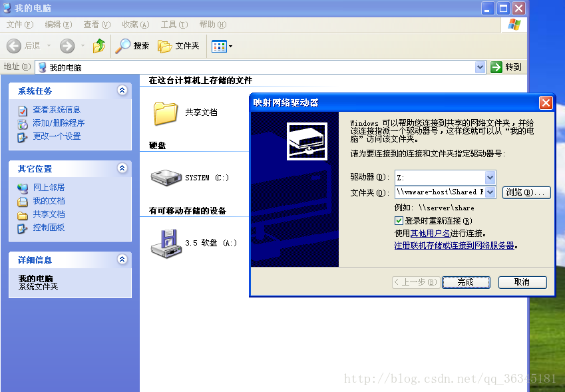Click the My Documents sidebar icon
This screenshot has width=565, height=392.
coord(23,202)
